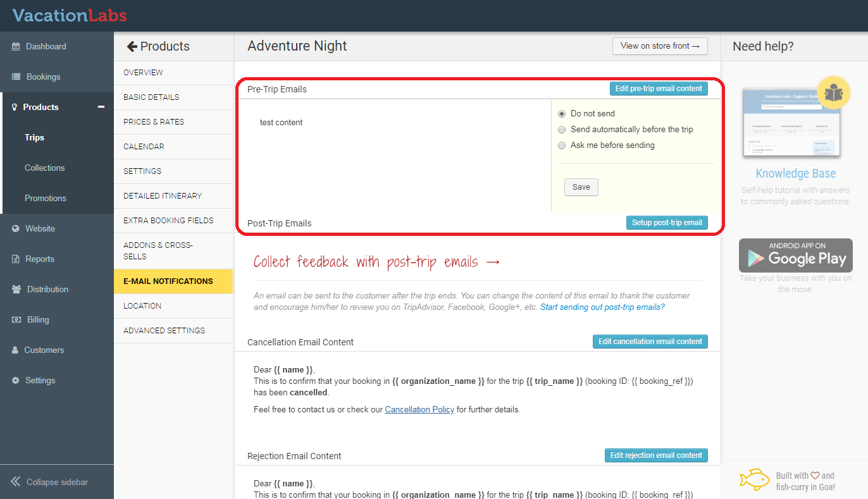Select the "Do not send" radio option

pos(562,114)
